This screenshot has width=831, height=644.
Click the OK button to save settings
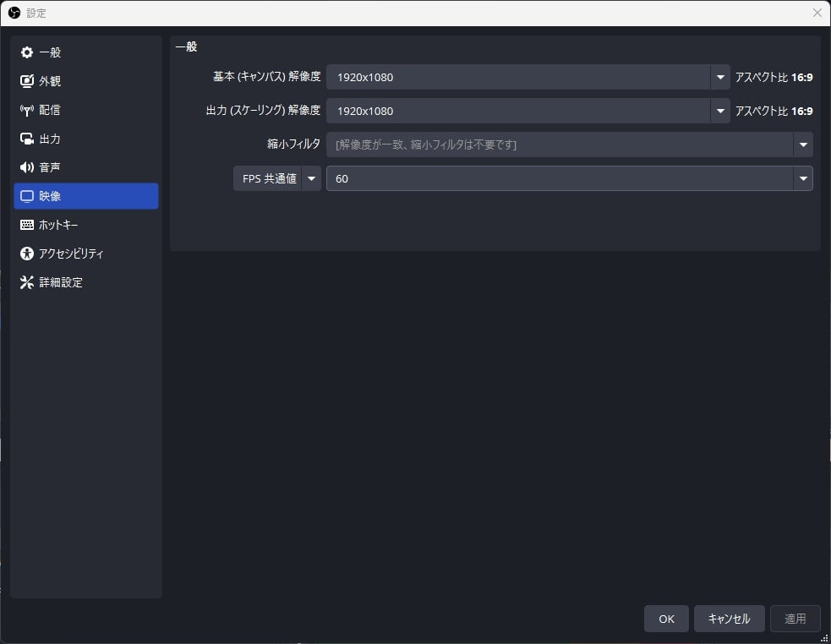point(666,619)
